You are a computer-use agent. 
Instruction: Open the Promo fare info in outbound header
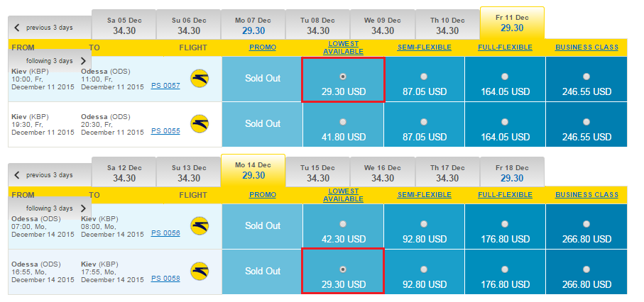click(263, 47)
